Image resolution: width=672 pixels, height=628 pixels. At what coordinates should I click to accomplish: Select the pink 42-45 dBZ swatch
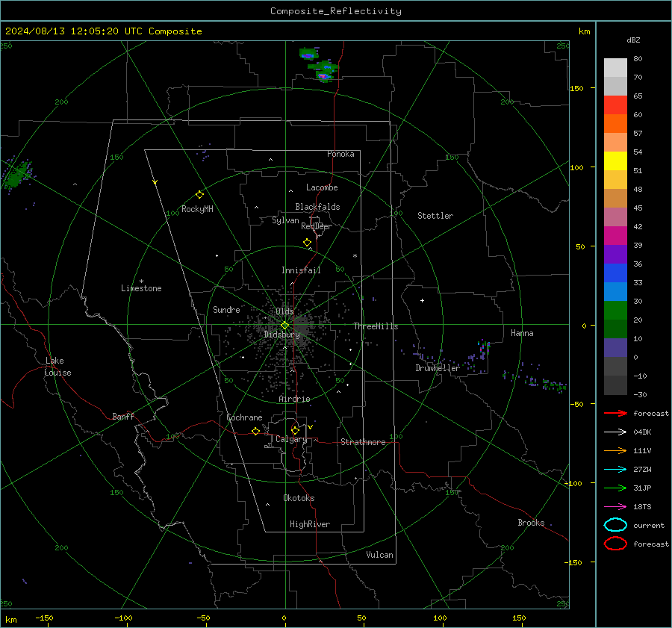point(615,217)
